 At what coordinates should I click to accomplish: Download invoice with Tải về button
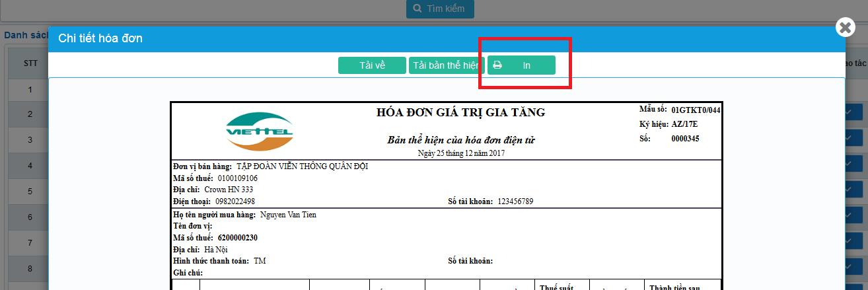[372, 65]
